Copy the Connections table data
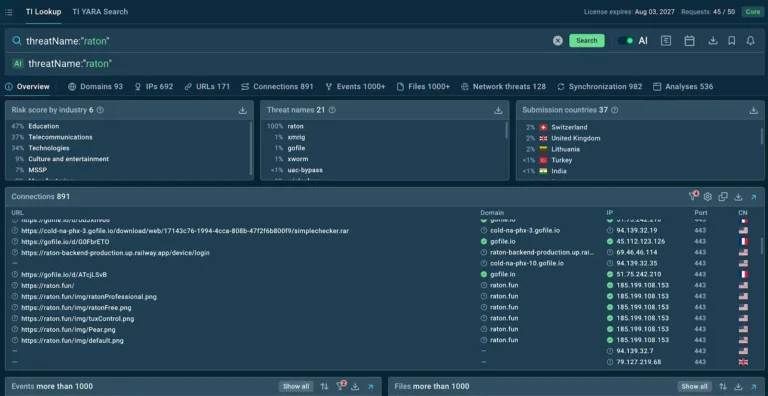768x396 pixels. tap(723, 197)
